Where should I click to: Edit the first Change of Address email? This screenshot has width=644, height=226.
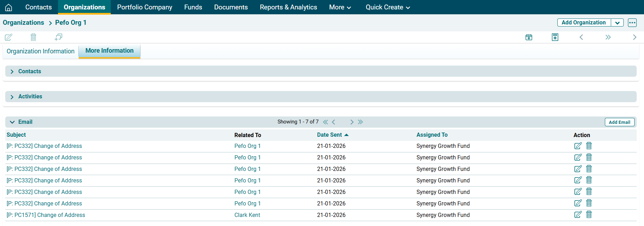[578, 146]
